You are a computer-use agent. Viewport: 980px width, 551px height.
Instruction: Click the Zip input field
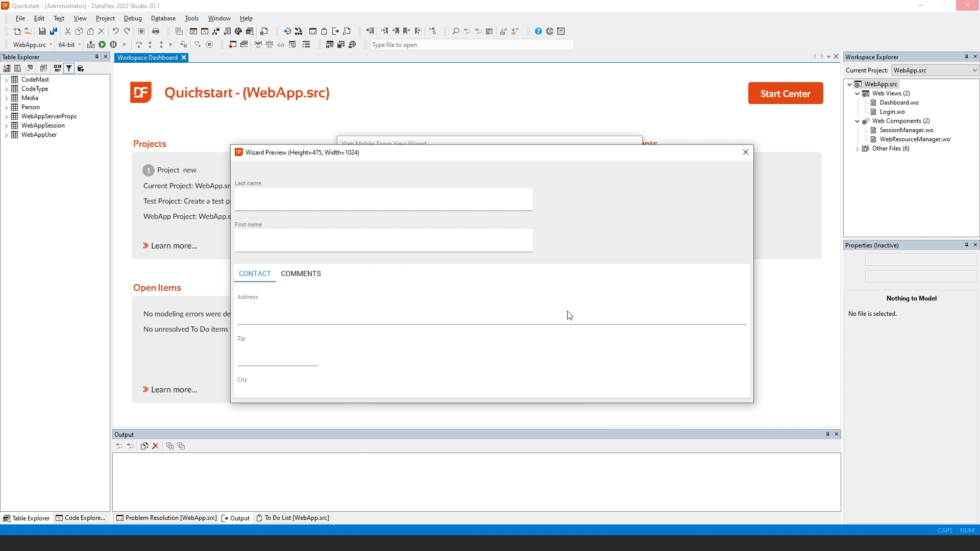tap(278, 355)
